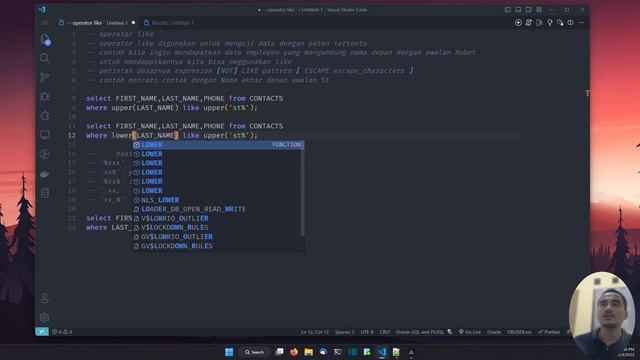
Task: Open the Remote Explorer monitor icon
Action: tap(45, 135)
